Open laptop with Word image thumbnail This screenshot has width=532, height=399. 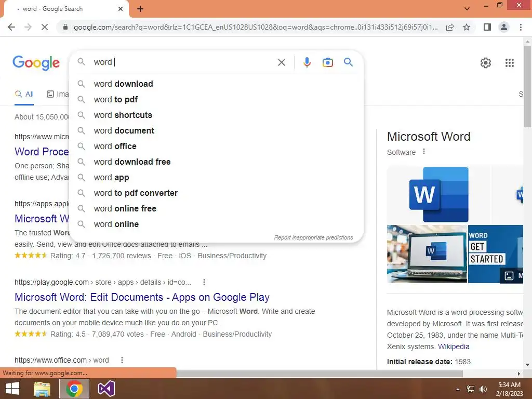(x=427, y=254)
